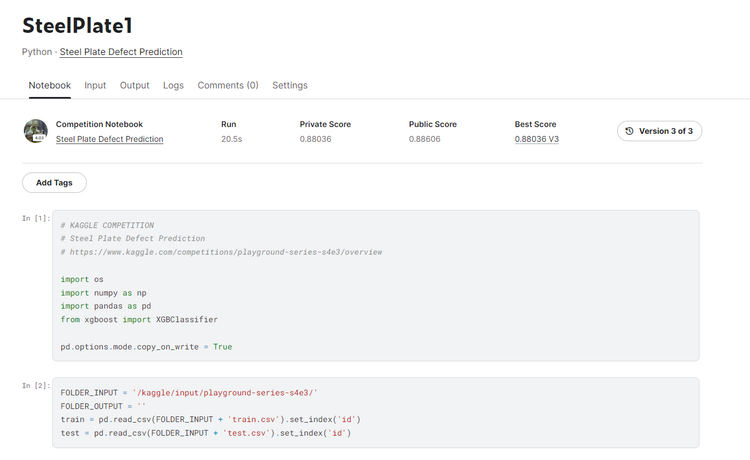The width and height of the screenshot is (750, 460).
Task: Open the Notebook tab
Action: (x=50, y=85)
